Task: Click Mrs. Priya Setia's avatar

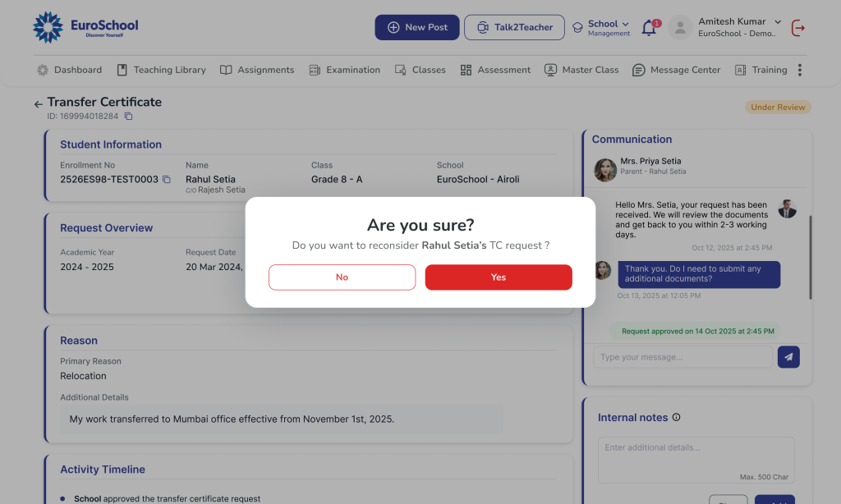Action: tap(605, 170)
